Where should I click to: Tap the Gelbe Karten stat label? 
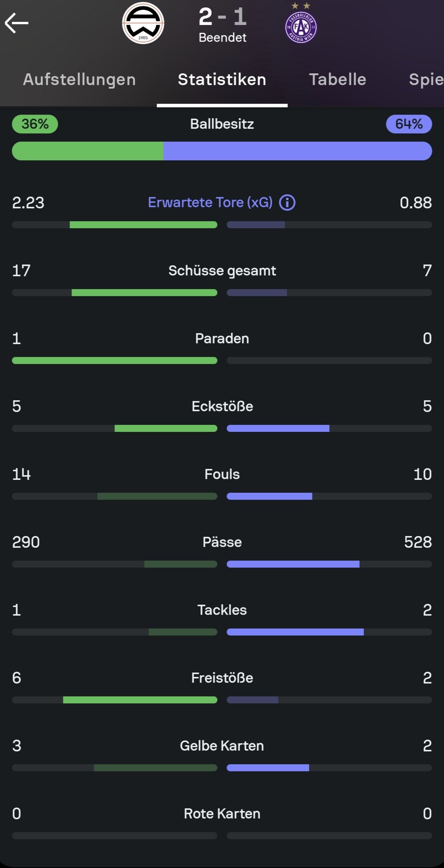(222, 746)
